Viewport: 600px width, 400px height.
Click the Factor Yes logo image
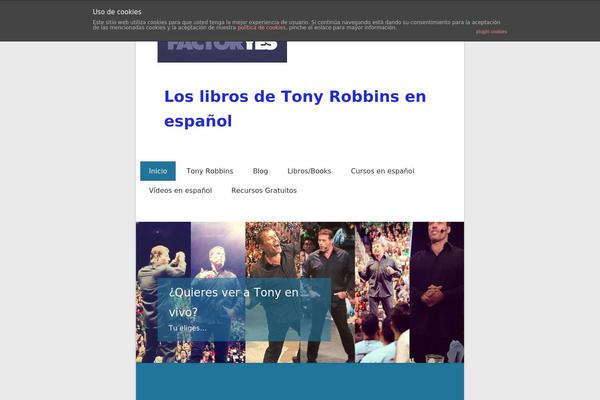pos(222,51)
